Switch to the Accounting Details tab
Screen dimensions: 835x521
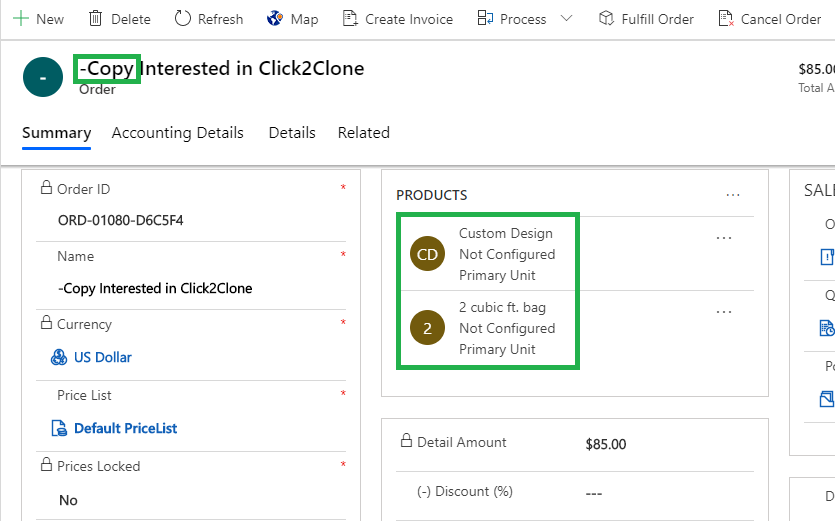(x=177, y=133)
